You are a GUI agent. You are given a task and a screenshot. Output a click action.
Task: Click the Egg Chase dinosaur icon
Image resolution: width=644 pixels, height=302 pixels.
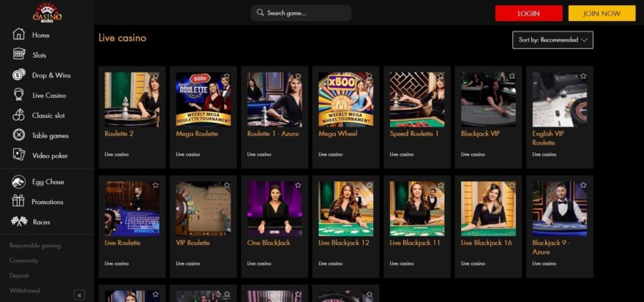tap(18, 181)
